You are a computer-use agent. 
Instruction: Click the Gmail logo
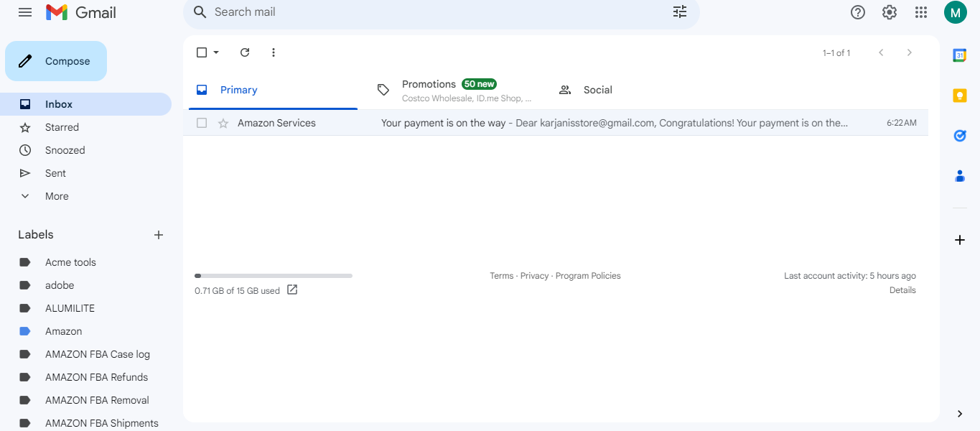pyautogui.click(x=80, y=12)
